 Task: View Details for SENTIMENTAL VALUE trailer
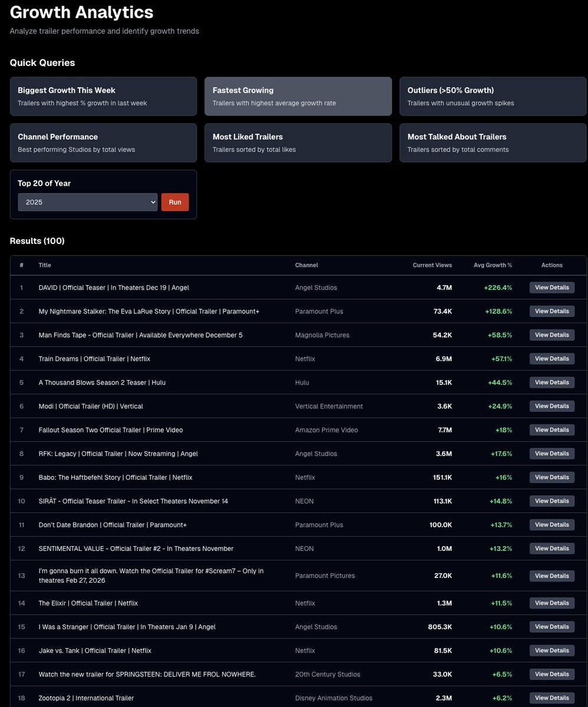tap(552, 549)
